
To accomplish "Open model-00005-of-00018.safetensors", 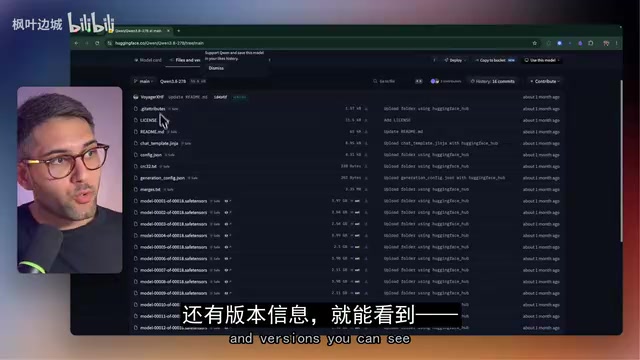I will (x=173, y=247).
